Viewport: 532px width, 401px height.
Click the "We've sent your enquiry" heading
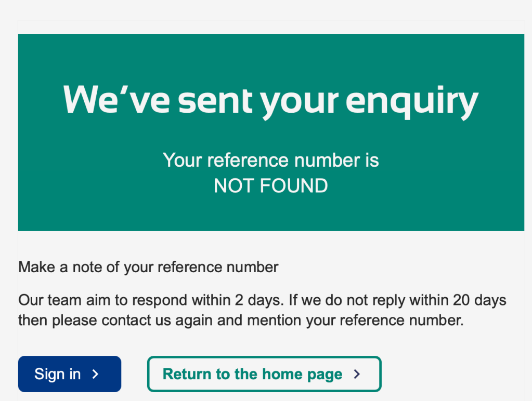[270, 100]
